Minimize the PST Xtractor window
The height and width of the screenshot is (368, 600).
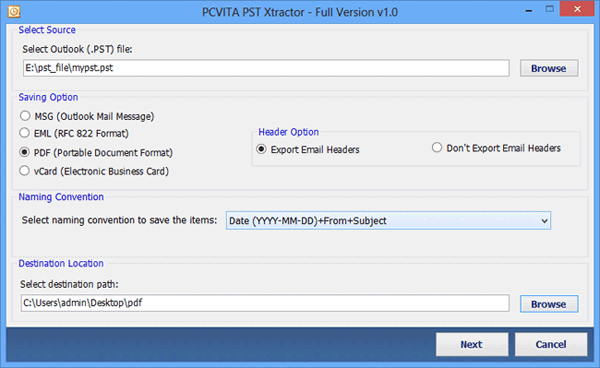click(529, 11)
